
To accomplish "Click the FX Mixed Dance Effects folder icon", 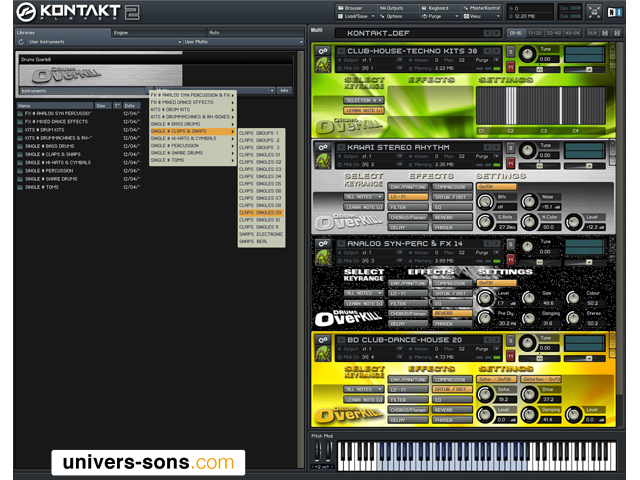I will 20,122.
